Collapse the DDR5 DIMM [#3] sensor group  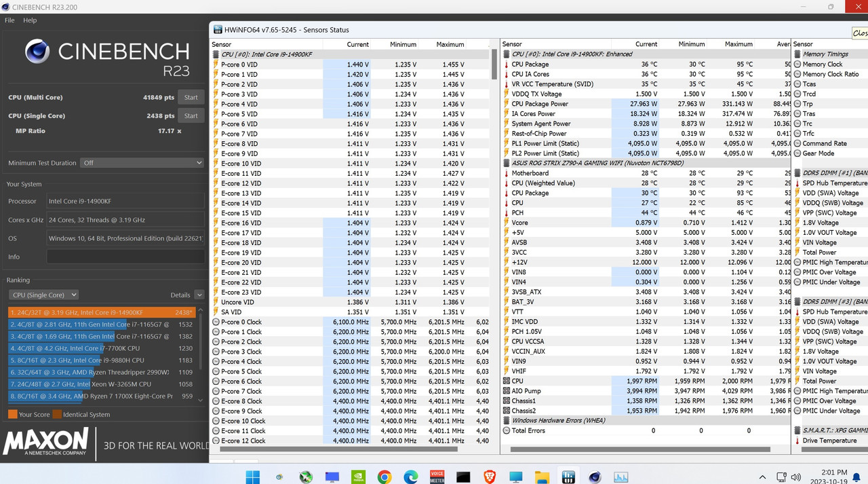(x=797, y=301)
